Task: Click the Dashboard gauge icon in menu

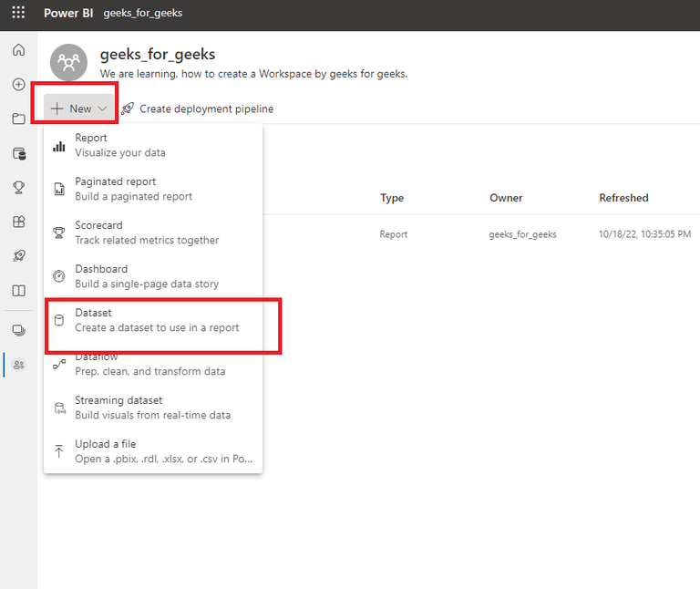Action: click(59, 276)
